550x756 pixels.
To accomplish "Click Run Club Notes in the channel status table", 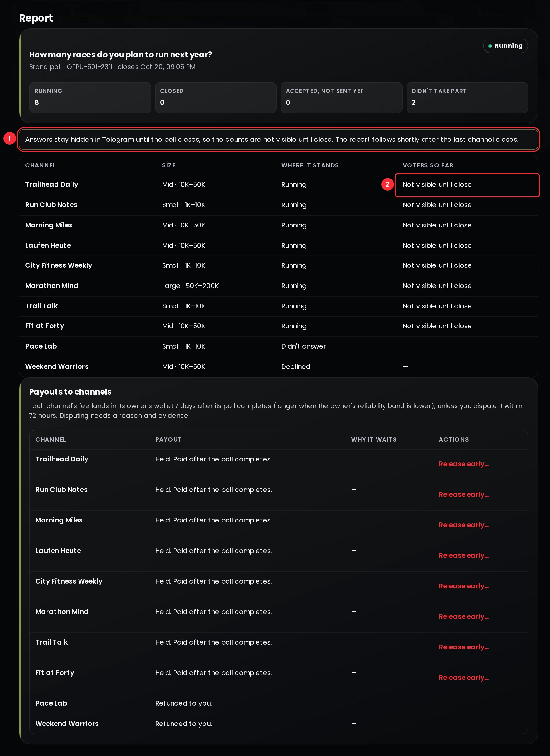I will (x=51, y=205).
